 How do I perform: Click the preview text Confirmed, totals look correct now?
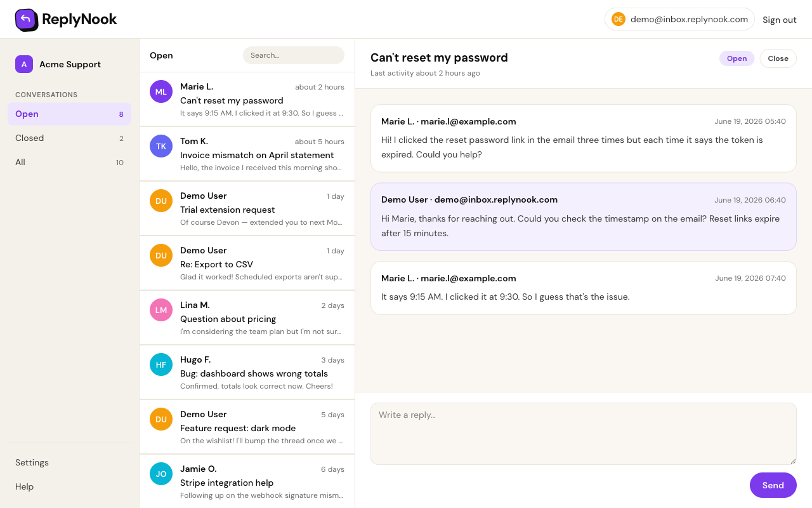pos(256,386)
